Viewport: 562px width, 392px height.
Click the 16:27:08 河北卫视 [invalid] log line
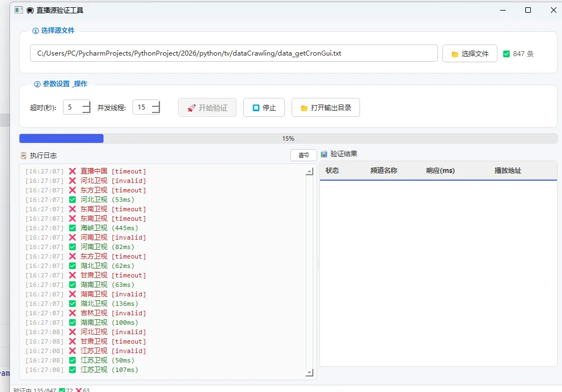tap(86, 332)
